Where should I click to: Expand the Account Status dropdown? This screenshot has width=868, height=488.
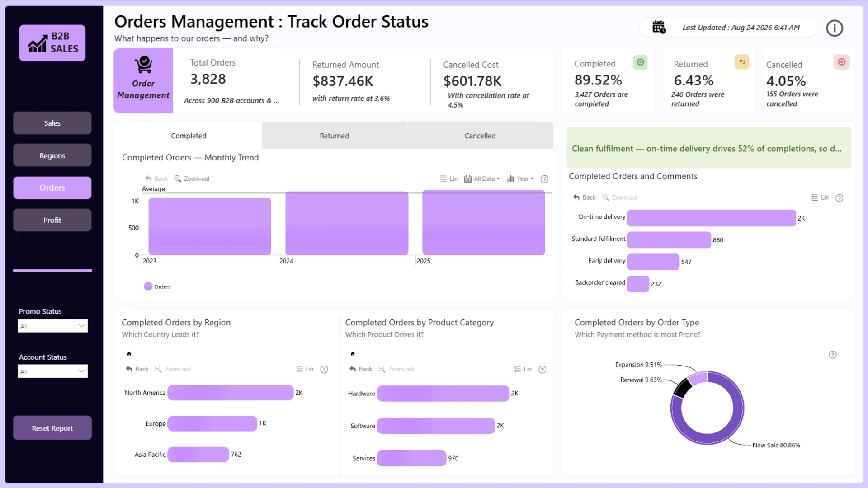(x=52, y=371)
